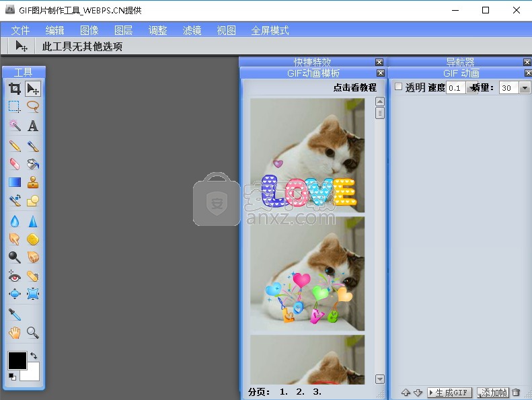Select the Text tool

(x=33, y=126)
